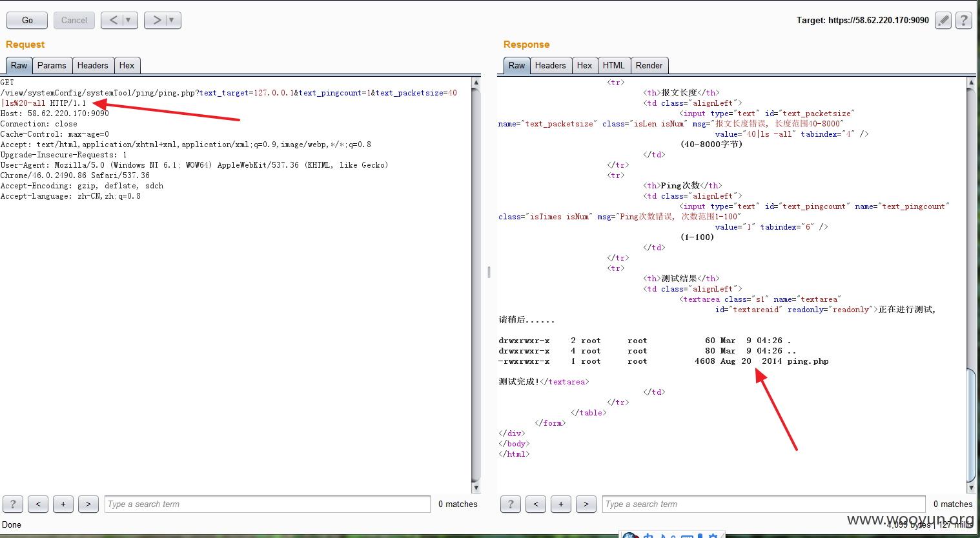
Task: Click the Go button to send request
Action: pos(27,20)
